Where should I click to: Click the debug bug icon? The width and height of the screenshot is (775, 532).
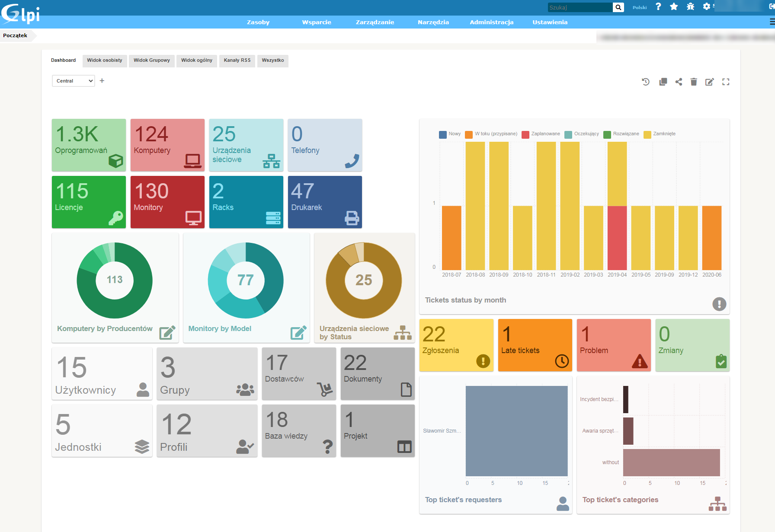coord(690,6)
